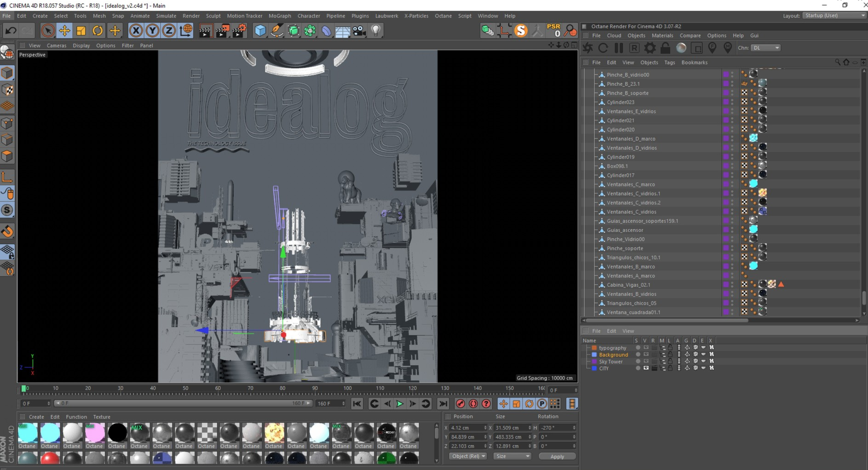Click the Undo arrow icon
868x470 pixels.
(11, 31)
